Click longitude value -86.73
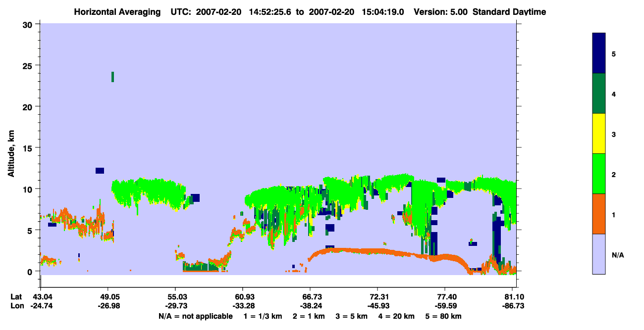Screen dimensions: 644x330 (x=514, y=306)
